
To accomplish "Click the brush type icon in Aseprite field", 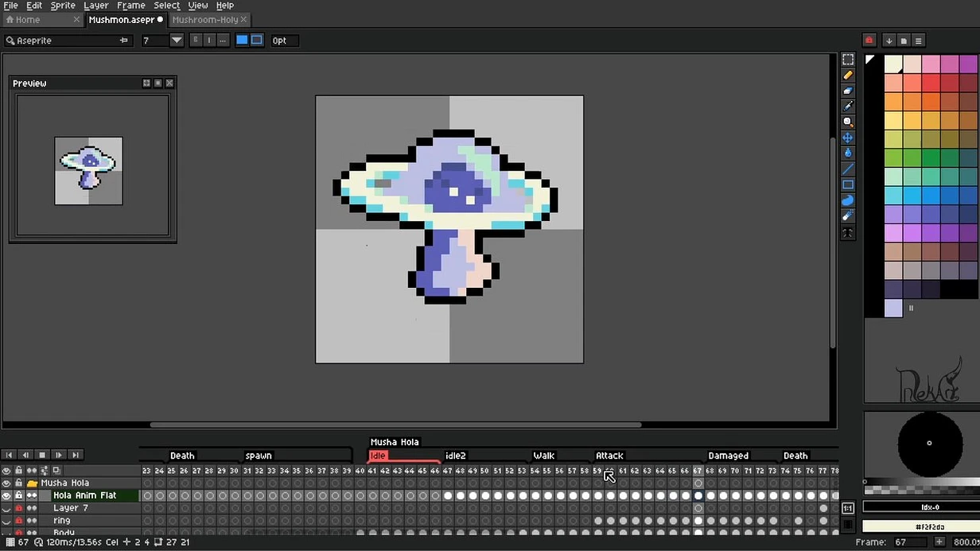I will pos(10,41).
